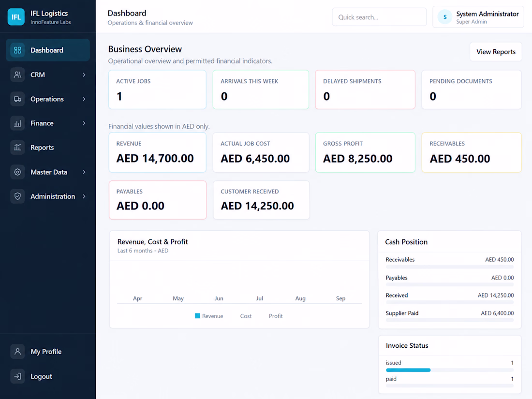Click the Sep label on chart axis
Screen dimensions: 532x399
tap(340, 298)
